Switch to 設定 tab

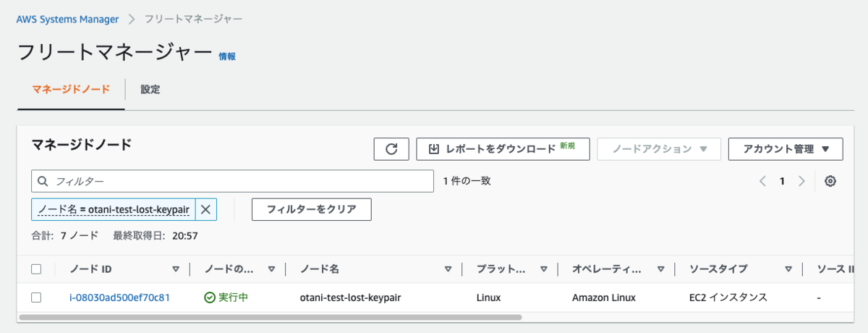[x=150, y=90]
